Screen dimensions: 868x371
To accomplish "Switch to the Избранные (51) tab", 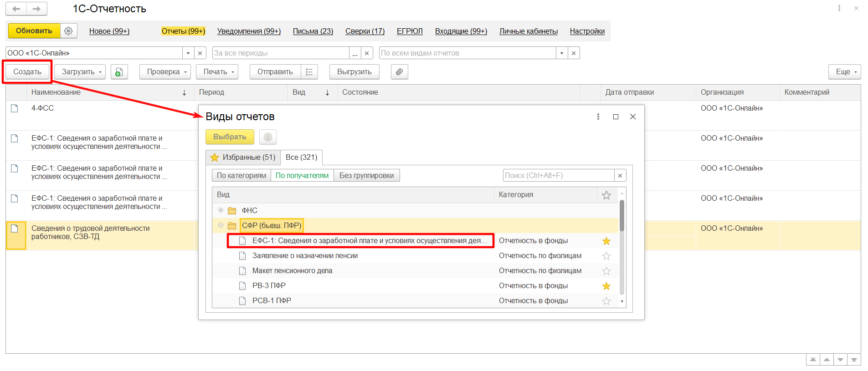I will coord(243,158).
